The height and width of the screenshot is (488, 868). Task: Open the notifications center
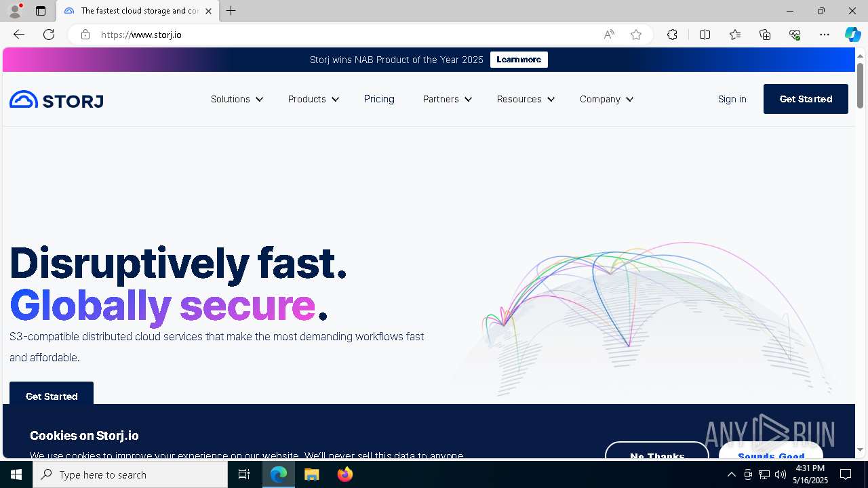point(846,474)
